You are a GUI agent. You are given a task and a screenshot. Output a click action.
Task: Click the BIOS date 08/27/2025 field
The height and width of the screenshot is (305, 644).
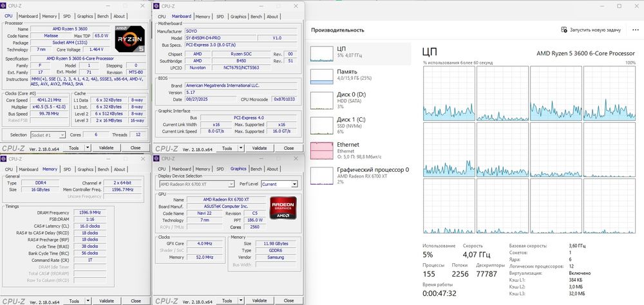[211, 99]
